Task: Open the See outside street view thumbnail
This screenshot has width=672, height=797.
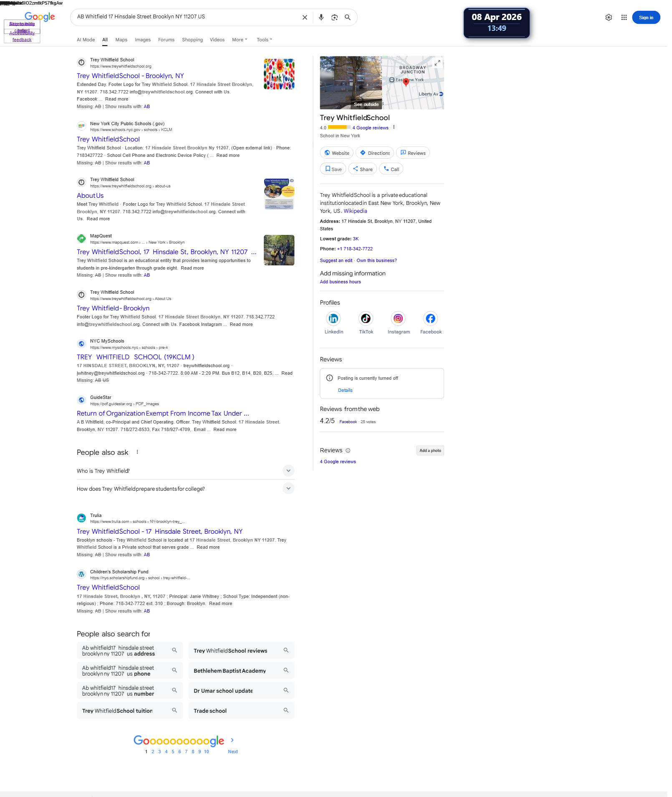Action: pos(351,83)
